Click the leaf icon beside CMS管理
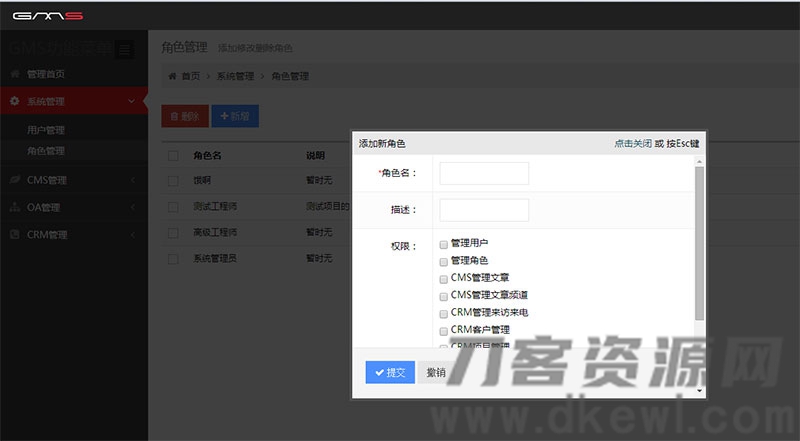Viewport: 800px width, 441px height. pyautogui.click(x=15, y=180)
